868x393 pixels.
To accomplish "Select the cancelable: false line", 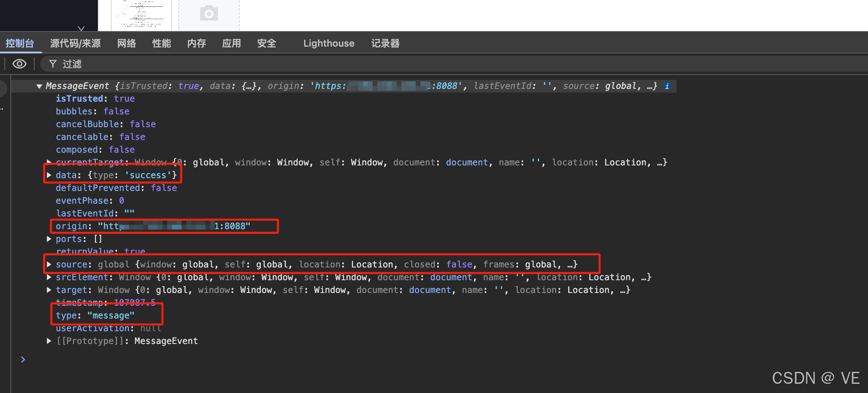I will (x=100, y=137).
